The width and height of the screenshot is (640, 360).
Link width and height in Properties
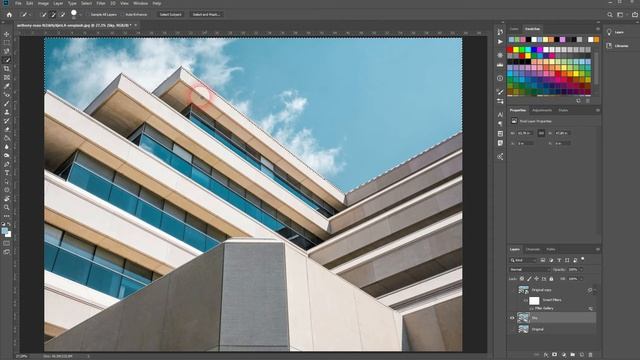541,133
